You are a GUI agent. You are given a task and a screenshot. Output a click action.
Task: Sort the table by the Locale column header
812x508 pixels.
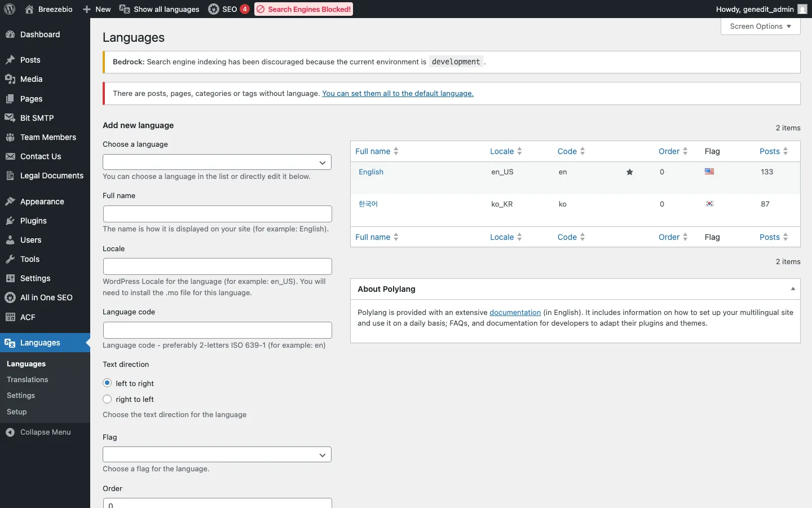tap(502, 151)
